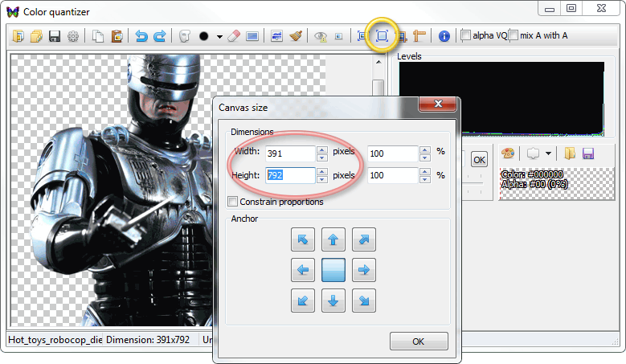Click OK button beside palette toolbar

(479, 160)
